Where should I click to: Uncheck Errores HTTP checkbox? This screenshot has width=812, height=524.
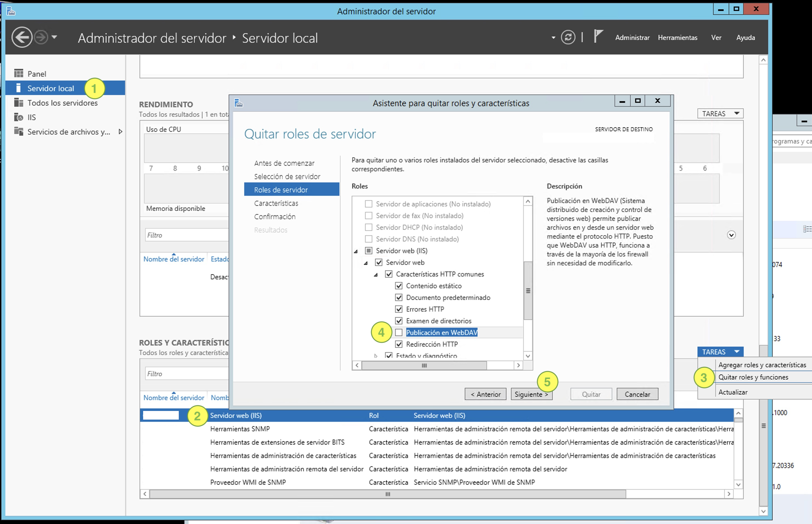pyautogui.click(x=399, y=309)
